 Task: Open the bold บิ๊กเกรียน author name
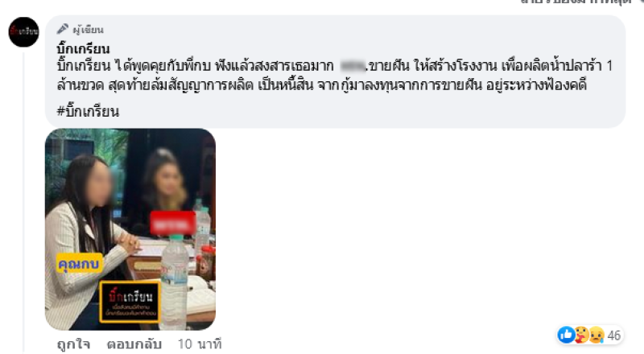point(84,49)
